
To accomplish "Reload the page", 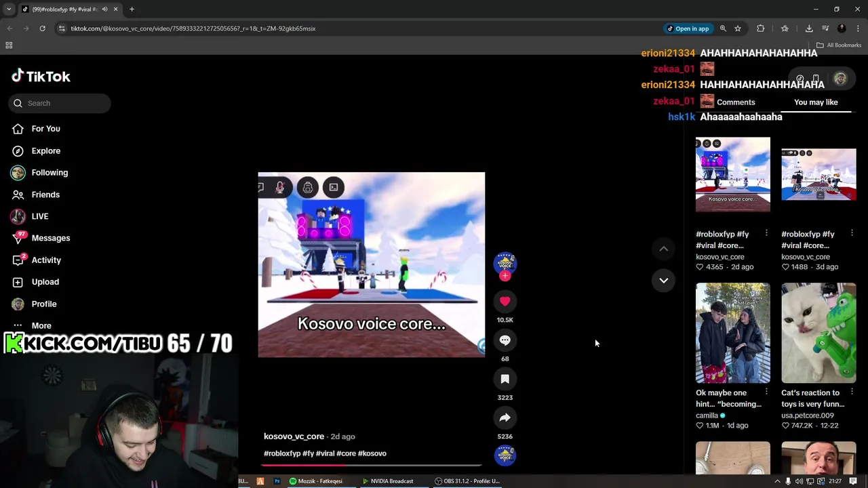I will 42,28.
